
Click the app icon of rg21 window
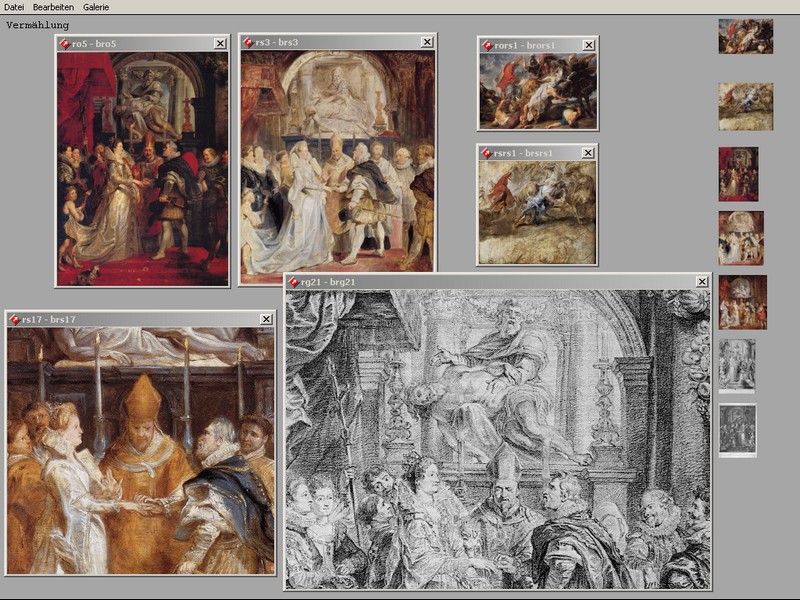pos(294,282)
